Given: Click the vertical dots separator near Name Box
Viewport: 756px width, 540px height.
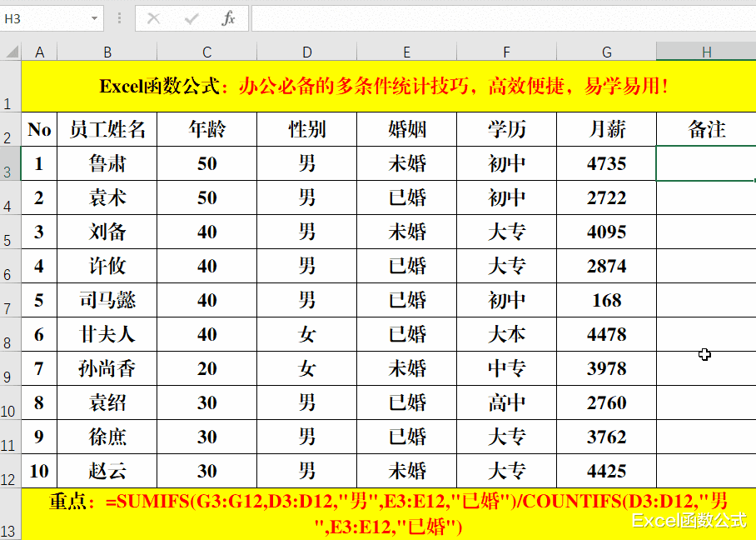Looking at the screenshot, I should (119, 17).
